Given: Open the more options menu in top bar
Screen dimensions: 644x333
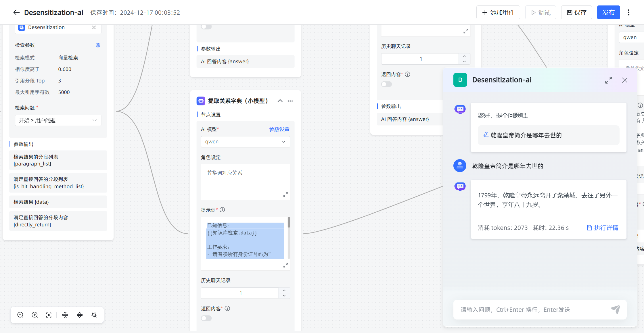Looking at the screenshot, I should tap(628, 12).
